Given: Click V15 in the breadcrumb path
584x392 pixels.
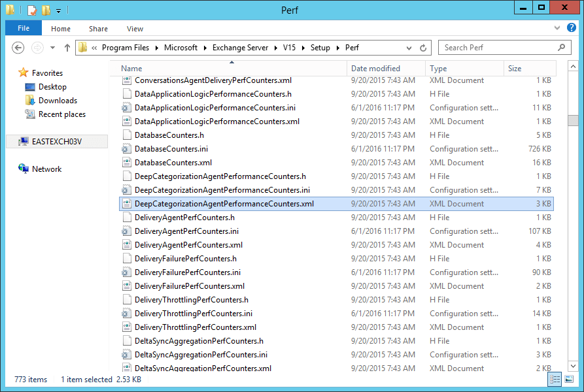Looking at the screenshot, I should pyautogui.click(x=289, y=48).
